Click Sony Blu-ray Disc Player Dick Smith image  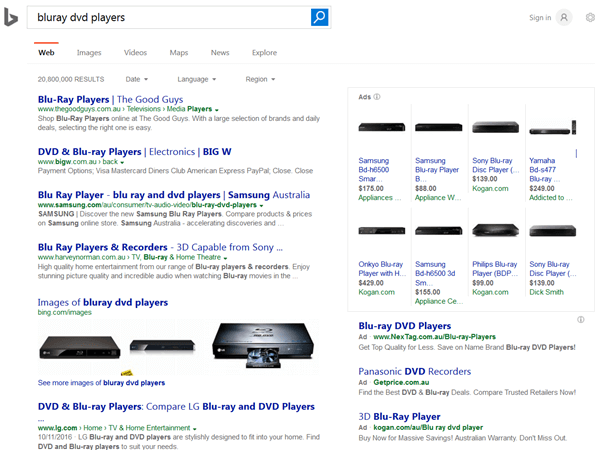pos(552,231)
